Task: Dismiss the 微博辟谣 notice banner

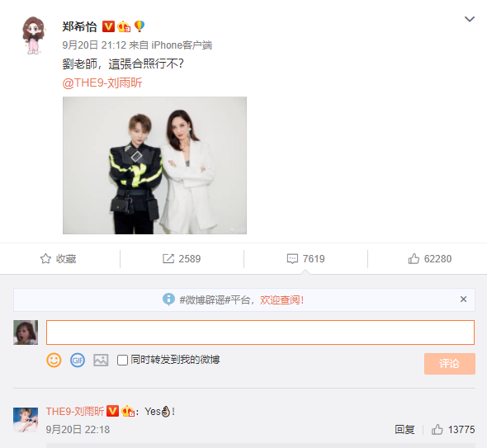Action: point(463,299)
